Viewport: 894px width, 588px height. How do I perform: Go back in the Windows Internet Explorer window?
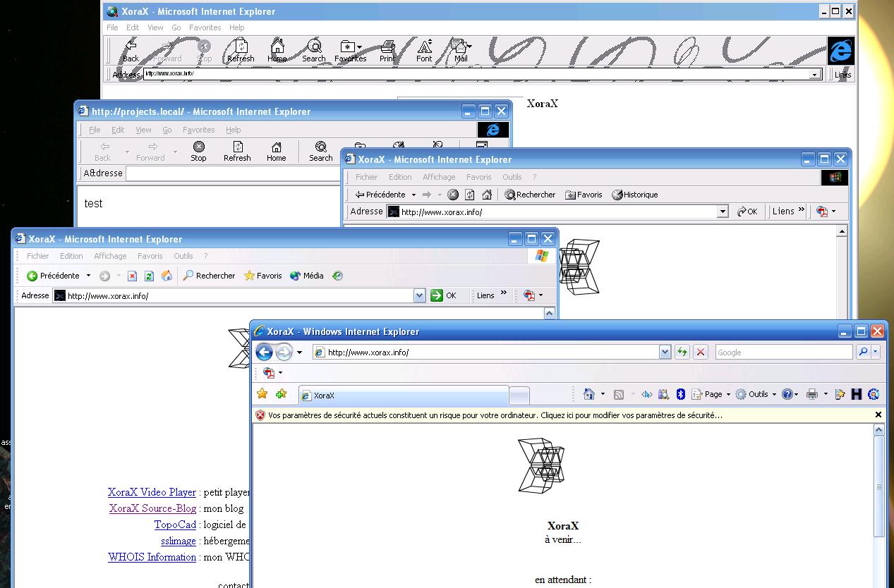pos(264,352)
